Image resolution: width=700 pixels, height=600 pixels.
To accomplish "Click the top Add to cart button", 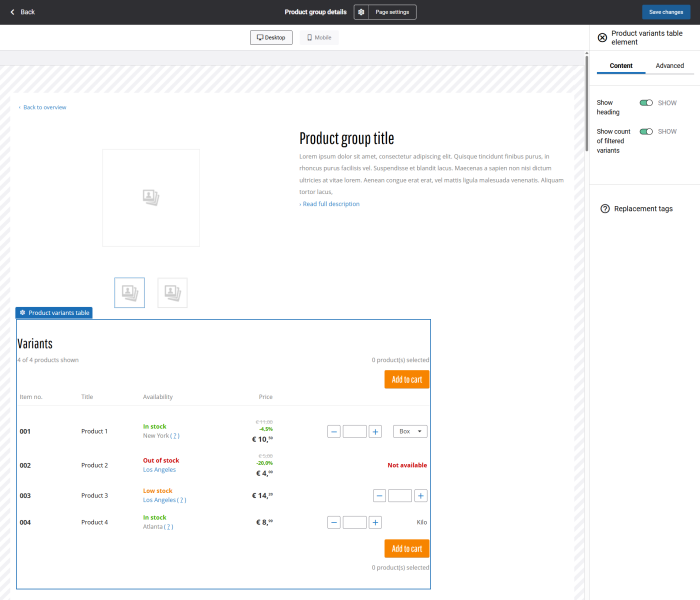I will click(x=407, y=379).
